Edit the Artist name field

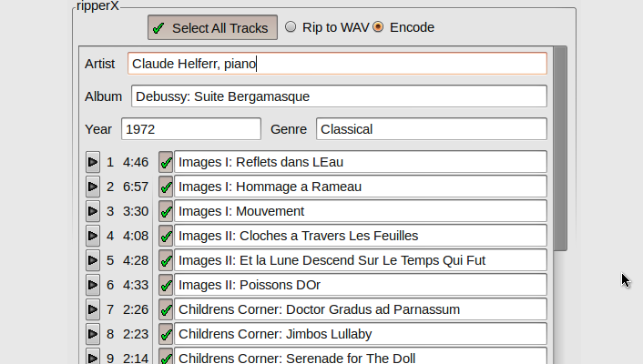pos(337,64)
